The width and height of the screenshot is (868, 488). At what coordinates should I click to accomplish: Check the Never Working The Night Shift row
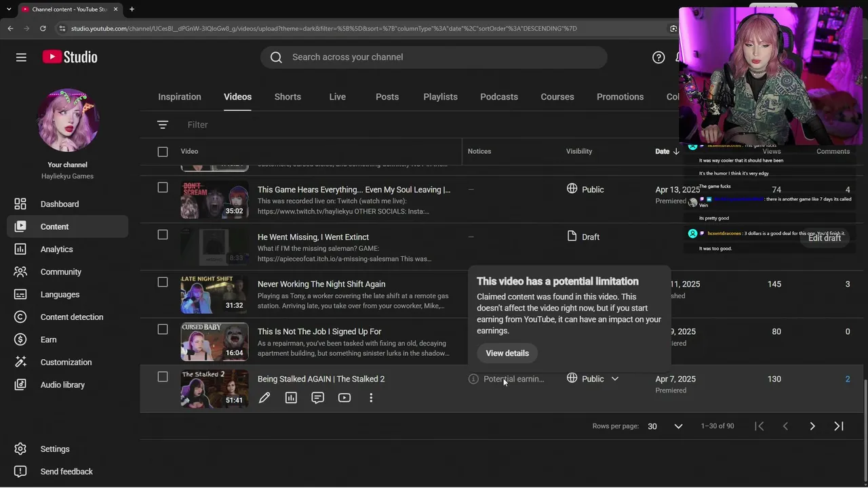pyautogui.click(x=163, y=282)
